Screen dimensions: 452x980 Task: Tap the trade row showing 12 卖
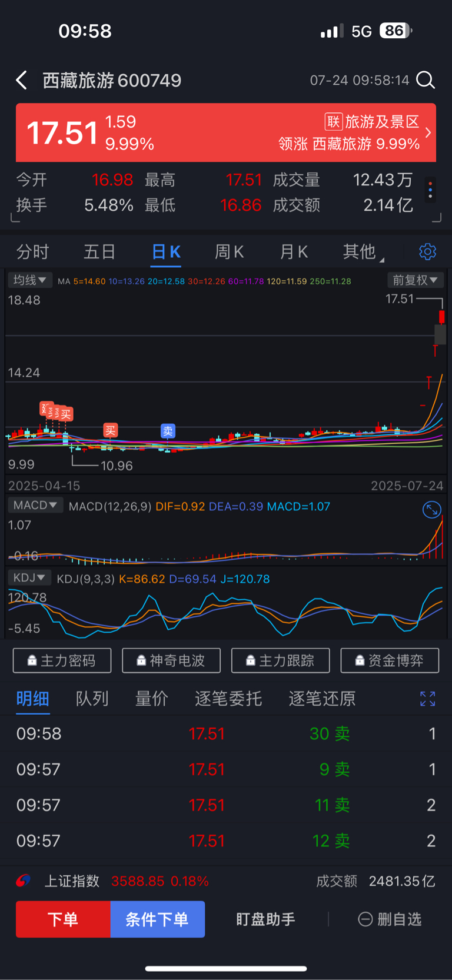pyautogui.click(x=226, y=841)
